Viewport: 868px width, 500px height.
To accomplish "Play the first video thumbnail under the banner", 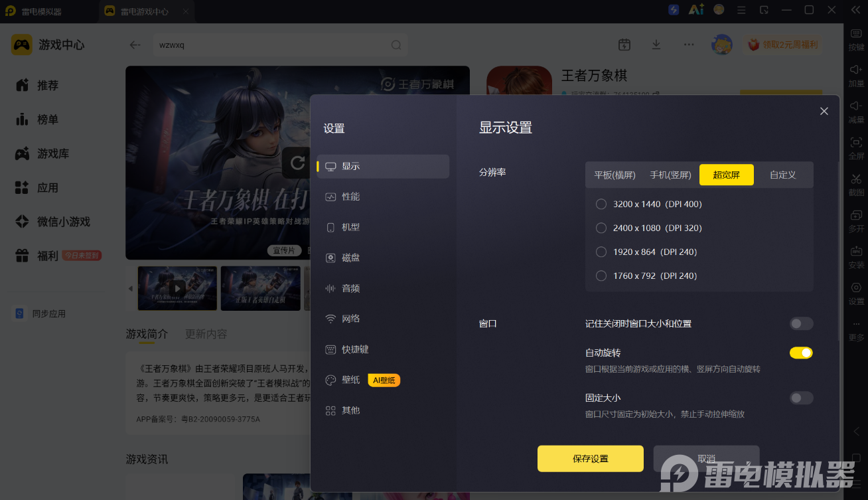I will point(177,288).
